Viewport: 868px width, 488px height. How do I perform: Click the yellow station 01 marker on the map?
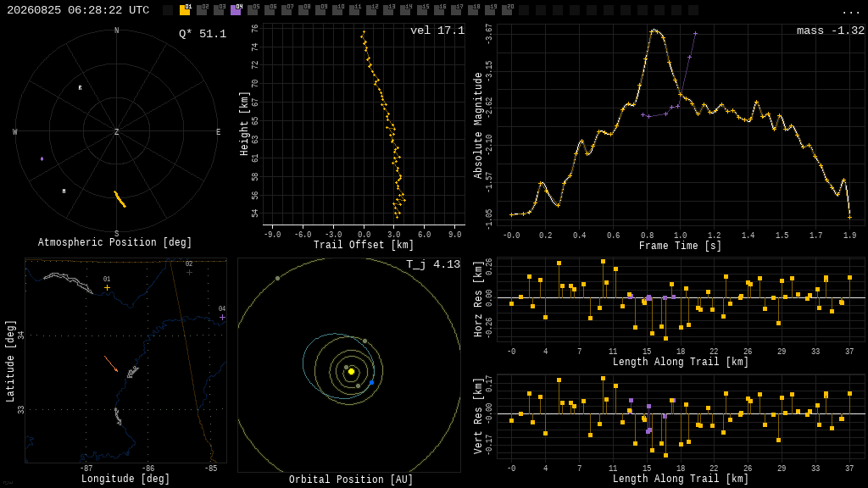click(x=107, y=288)
